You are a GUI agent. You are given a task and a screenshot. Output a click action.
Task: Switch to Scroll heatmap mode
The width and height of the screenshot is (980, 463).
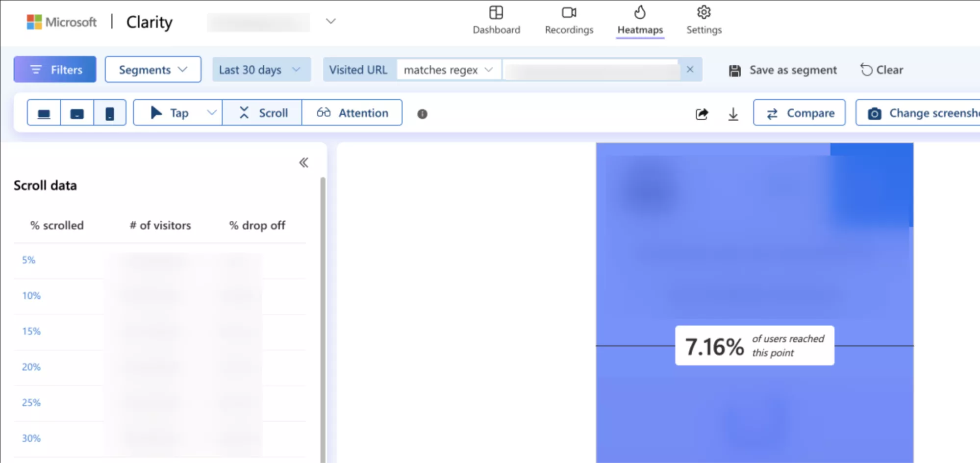click(x=263, y=113)
